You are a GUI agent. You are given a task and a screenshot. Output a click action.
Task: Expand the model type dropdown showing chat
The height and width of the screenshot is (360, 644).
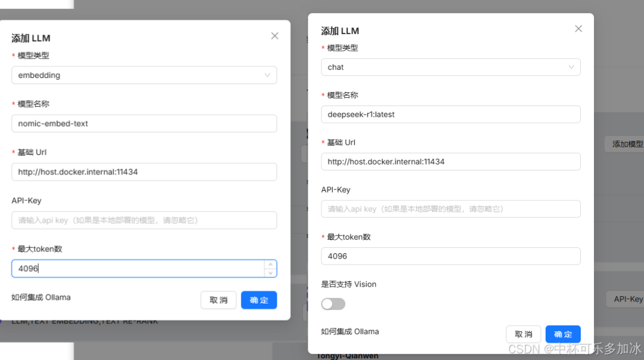coord(450,67)
